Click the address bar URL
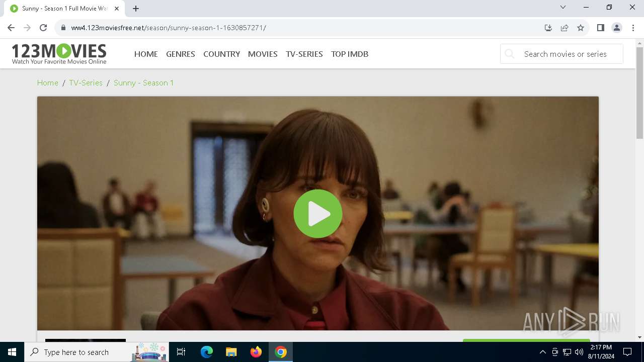The width and height of the screenshot is (644, 362). click(x=169, y=28)
